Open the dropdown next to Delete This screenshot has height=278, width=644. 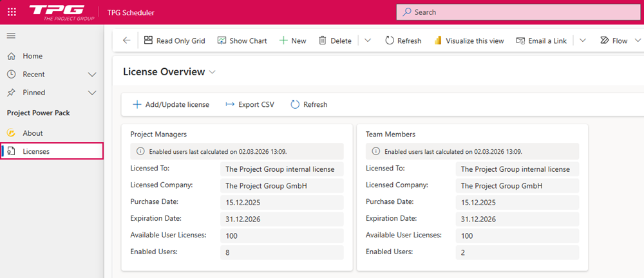pos(368,41)
